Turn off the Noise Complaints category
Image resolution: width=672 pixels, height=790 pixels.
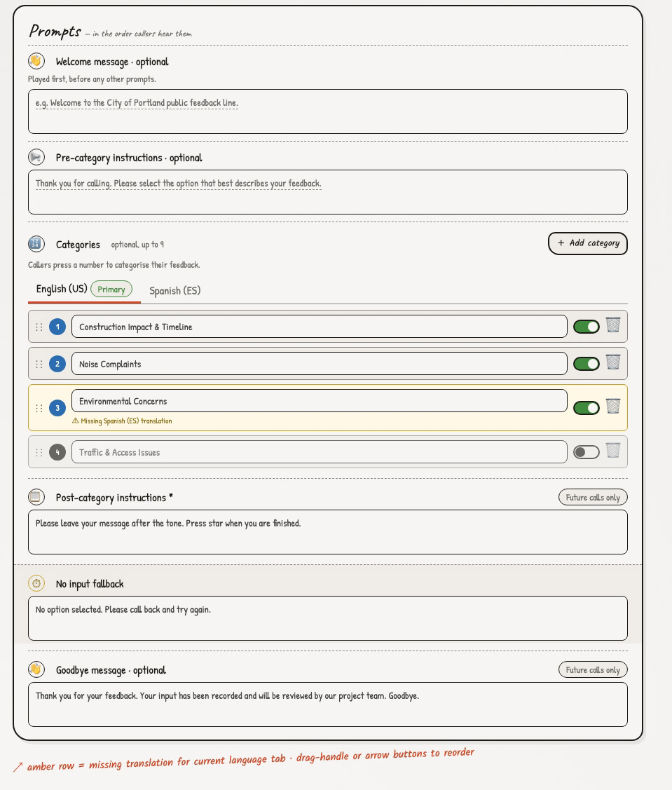pyautogui.click(x=587, y=364)
